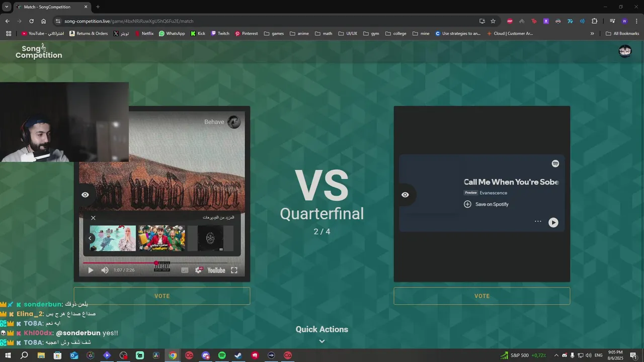Open the Chrome profile W avatar
Viewport: 644px width, 362px height.
pyautogui.click(x=624, y=21)
